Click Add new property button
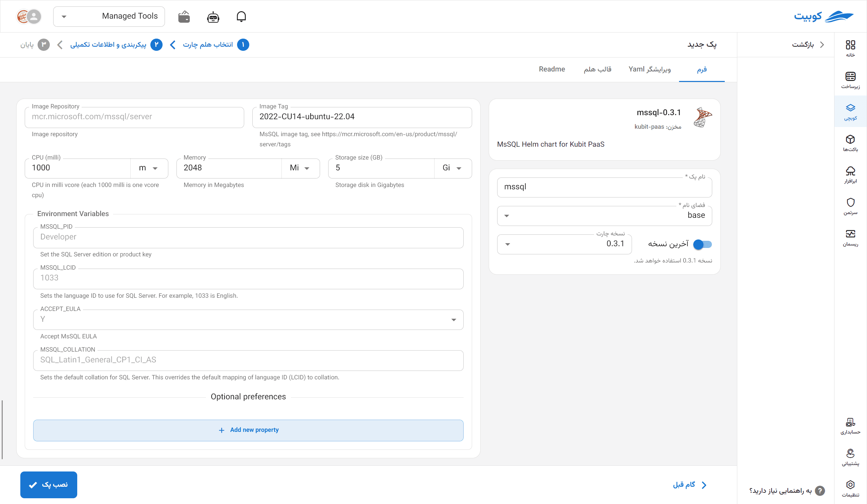 point(248,430)
